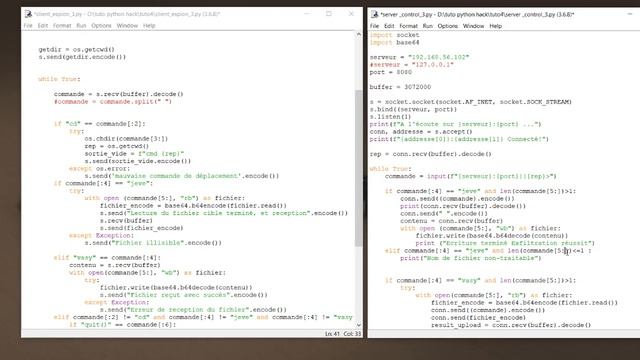Click the commented '#serveur = "127.0.0.1"' line
Screen dimensions: 640x360
point(411,64)
